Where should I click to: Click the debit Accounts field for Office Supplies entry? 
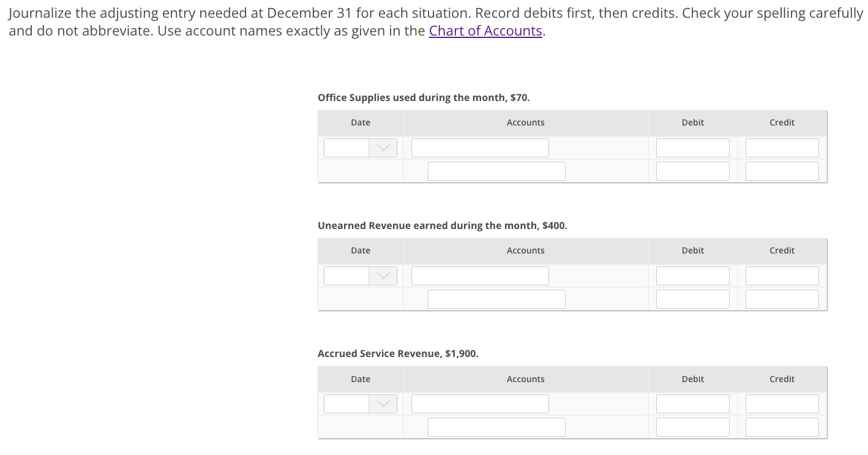[480, 148]
